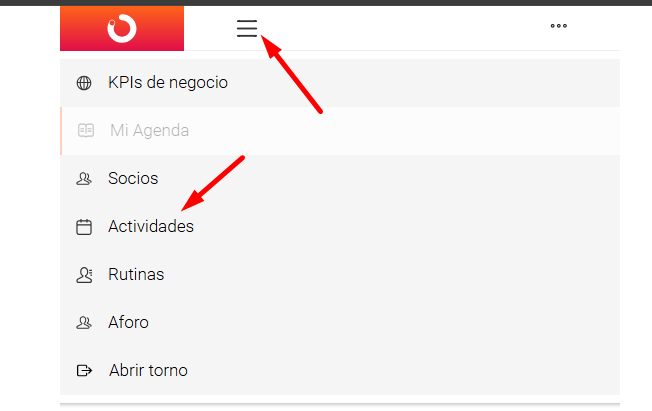Image resolution: width=652 pixels, height=411 pixels.
Task: Click the red arrow pointing at Actividades
Action: click(213, 183)
